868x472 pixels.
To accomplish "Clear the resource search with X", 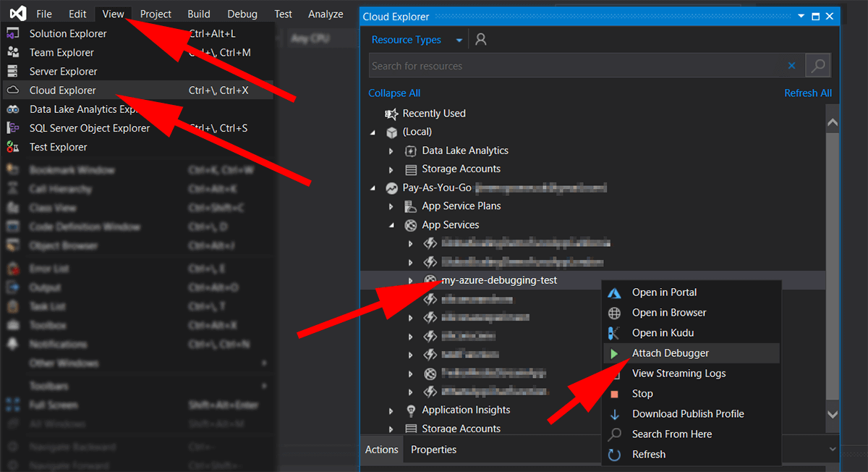I will pyautogui.click(x=791, y=66).
